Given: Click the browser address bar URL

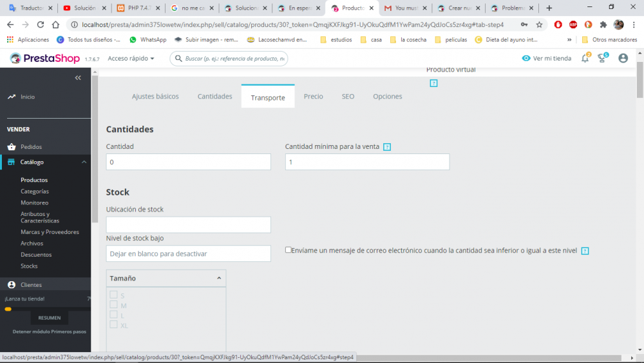Looking at the screenshot, I should [292, 25].
